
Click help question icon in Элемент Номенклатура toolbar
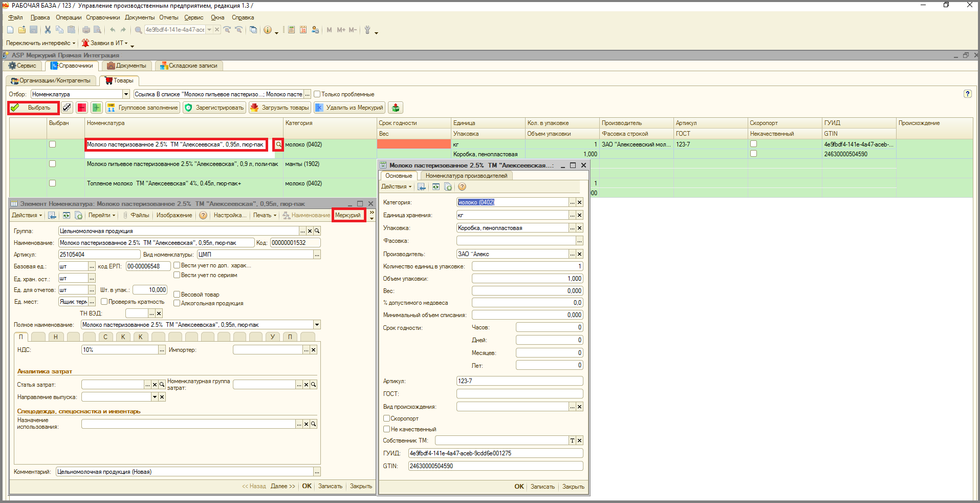coord(203,215)
